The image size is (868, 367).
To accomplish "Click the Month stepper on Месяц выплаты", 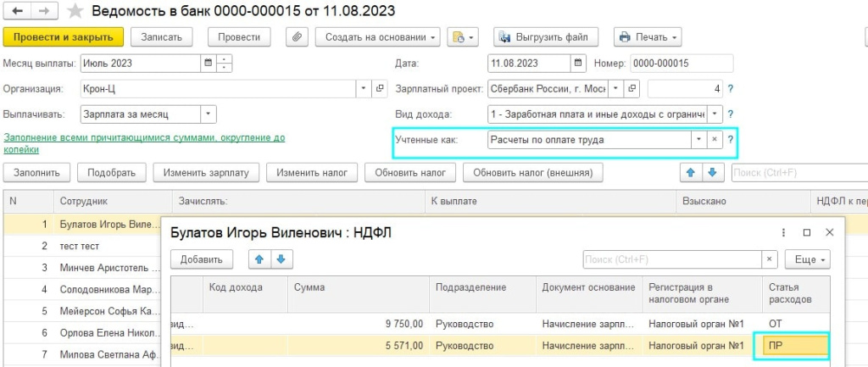I will click(224, 63).
